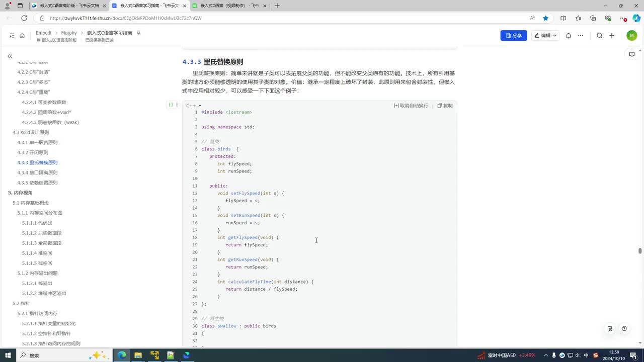Click the document search magnifier icon
This screenshot has height=362, width=644.
click(599, 36)
